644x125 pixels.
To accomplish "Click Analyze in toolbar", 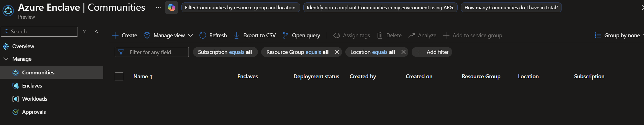I will tap(422, 35).
